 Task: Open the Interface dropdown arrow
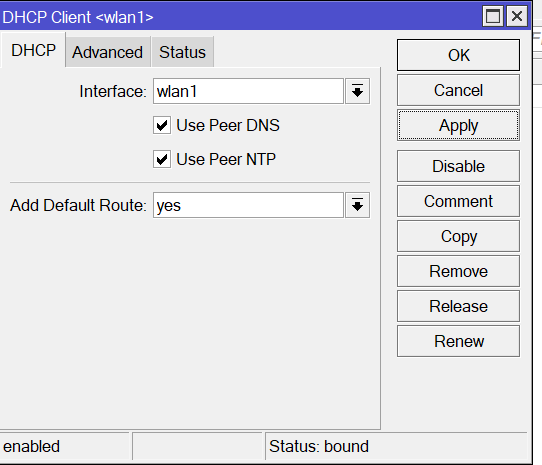click(357, 91)
